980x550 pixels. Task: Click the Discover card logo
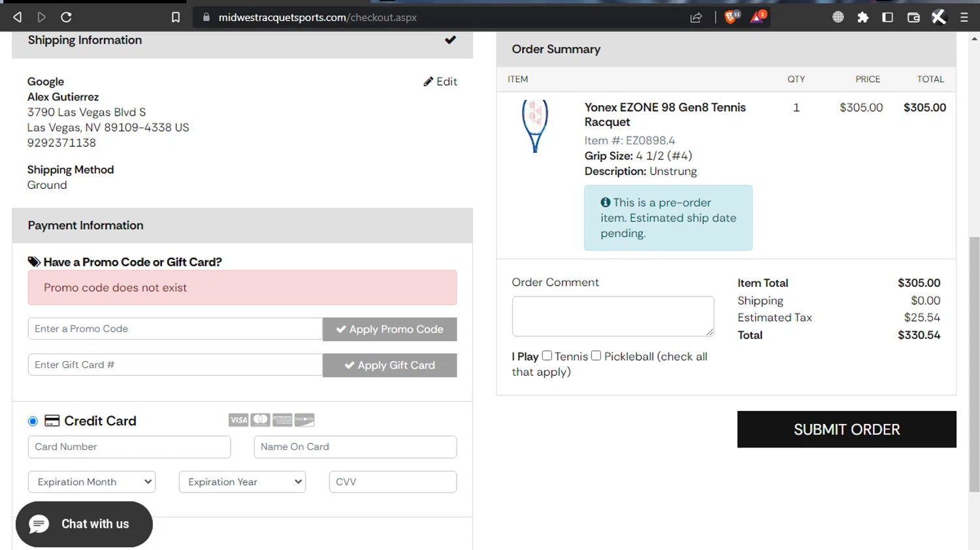coord(304,420)
